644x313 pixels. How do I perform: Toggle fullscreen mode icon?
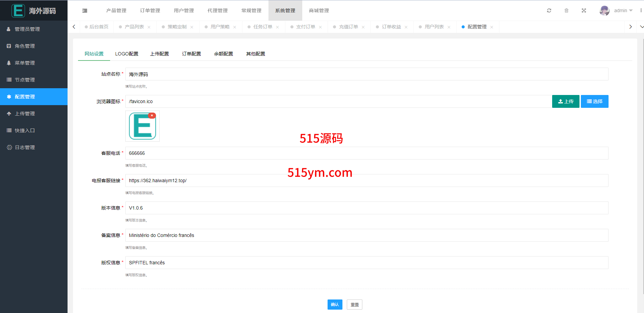pos(584,10)
